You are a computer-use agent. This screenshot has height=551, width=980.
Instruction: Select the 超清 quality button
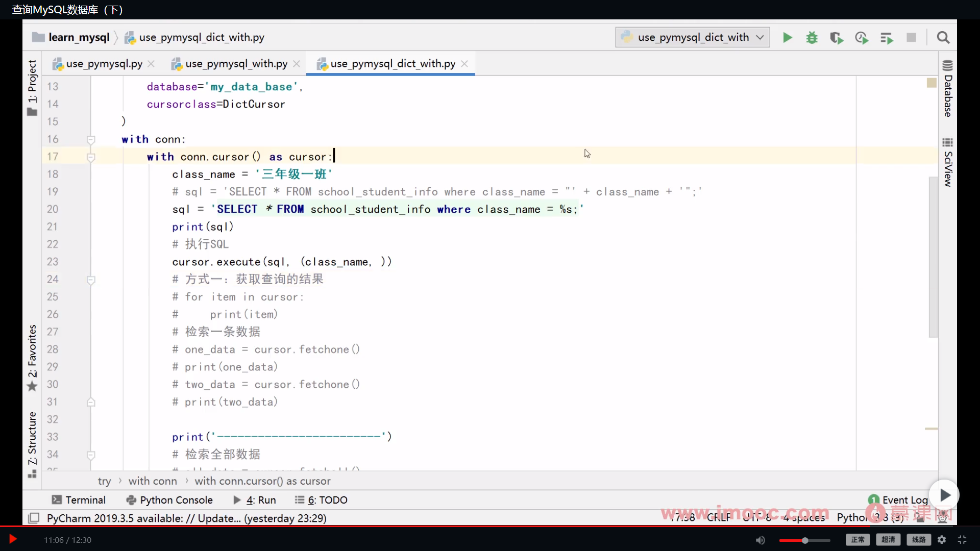(x=888, y=540)
